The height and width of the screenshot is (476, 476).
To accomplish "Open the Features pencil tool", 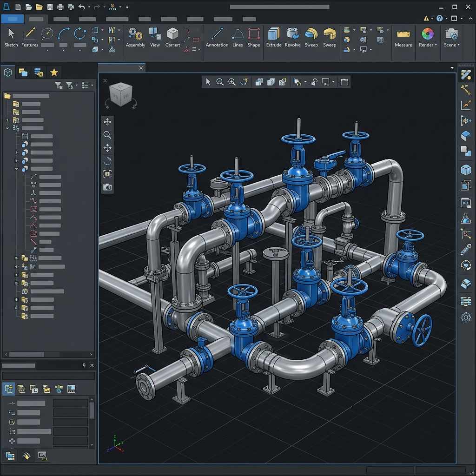I will (29, 38).
